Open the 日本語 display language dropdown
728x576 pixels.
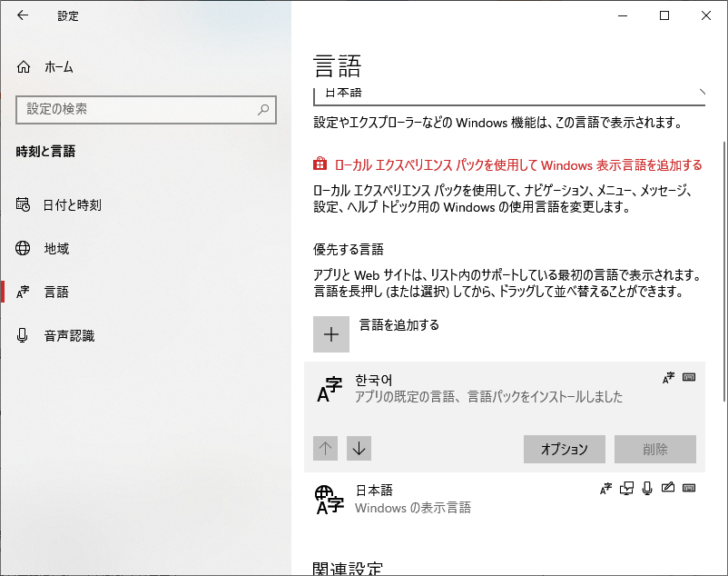[x=509, y=96]
